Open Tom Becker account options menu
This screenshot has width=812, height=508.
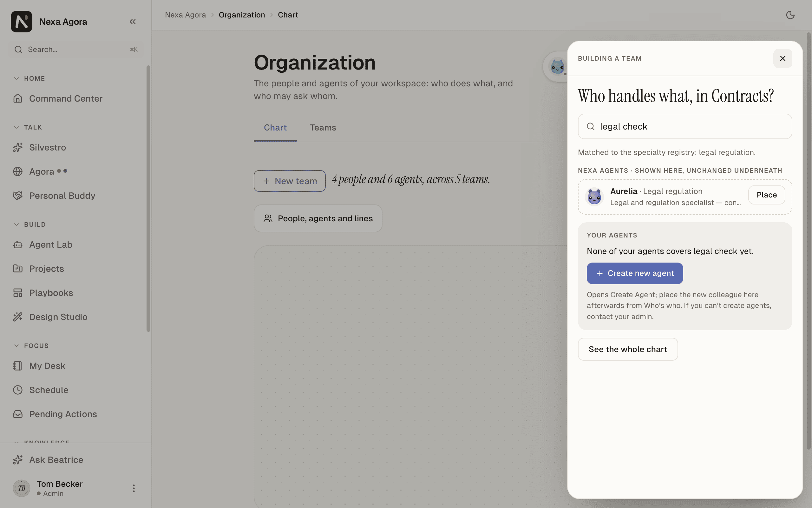coord(134,488)
